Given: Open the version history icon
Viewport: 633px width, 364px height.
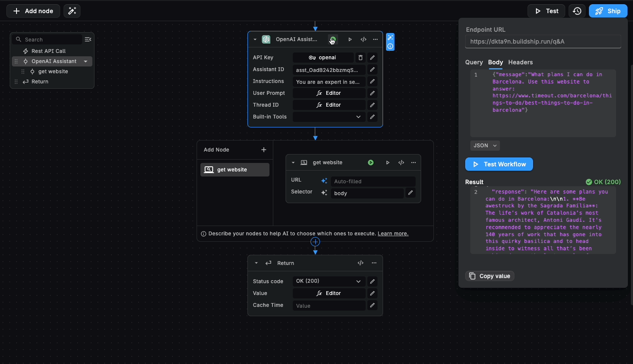Looking at the screenshot, I should (577, 11).
